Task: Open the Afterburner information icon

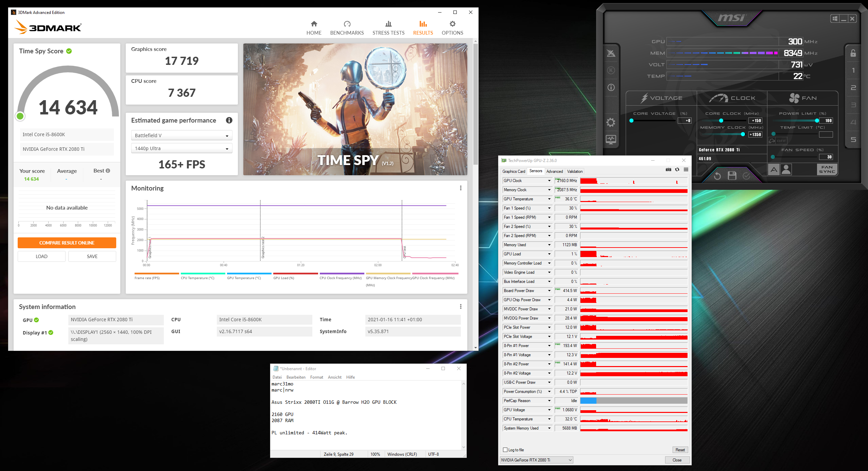Action: click(x=611, y=88)
